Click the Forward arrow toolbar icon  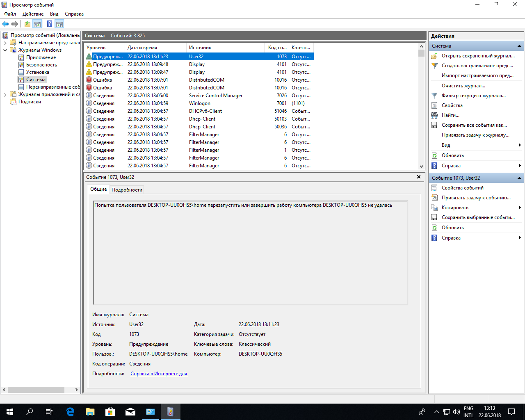(15, 24)
